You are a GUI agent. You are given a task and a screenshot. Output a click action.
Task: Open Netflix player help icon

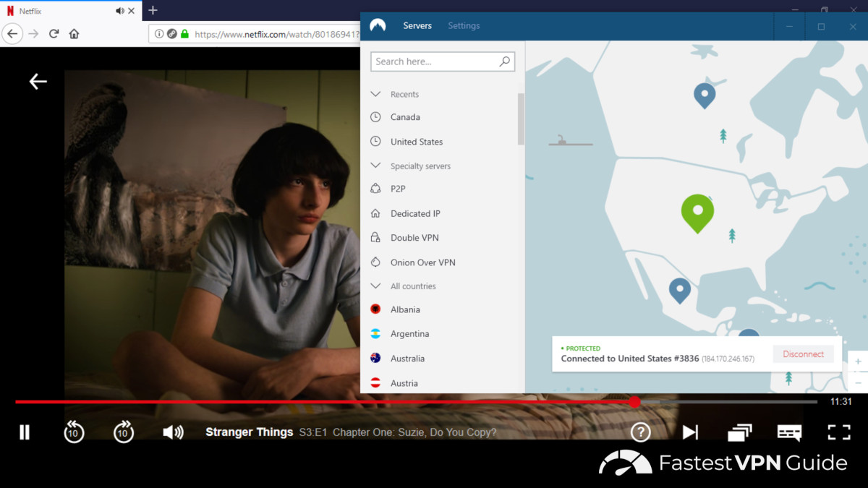pos(640,432)
